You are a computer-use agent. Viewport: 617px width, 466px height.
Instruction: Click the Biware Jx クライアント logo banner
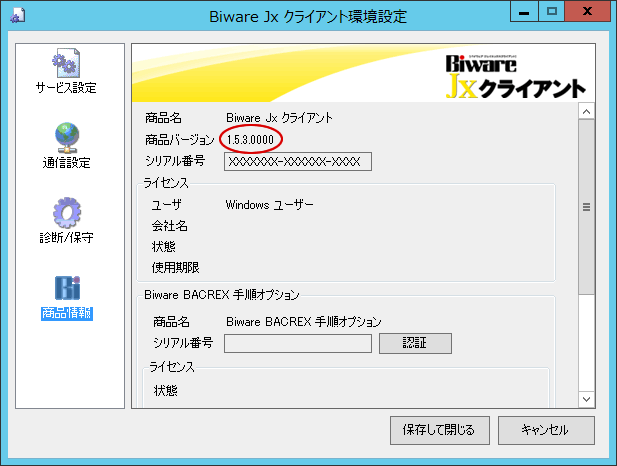515,76
